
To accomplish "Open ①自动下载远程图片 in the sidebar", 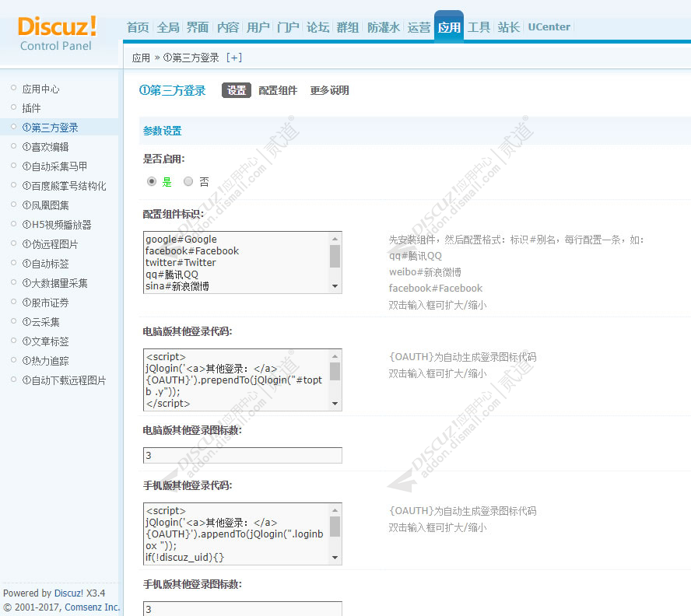I will pos(64,380).
